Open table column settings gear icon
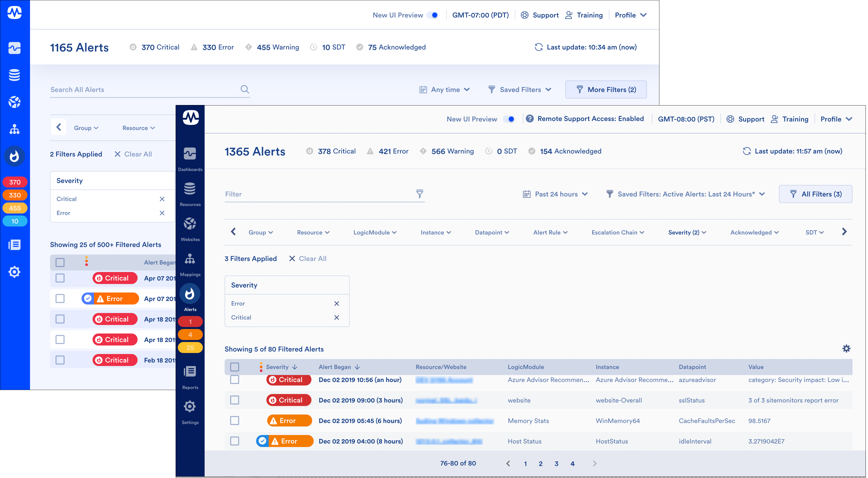Screen dimensions: 868x478 point(846,349)
